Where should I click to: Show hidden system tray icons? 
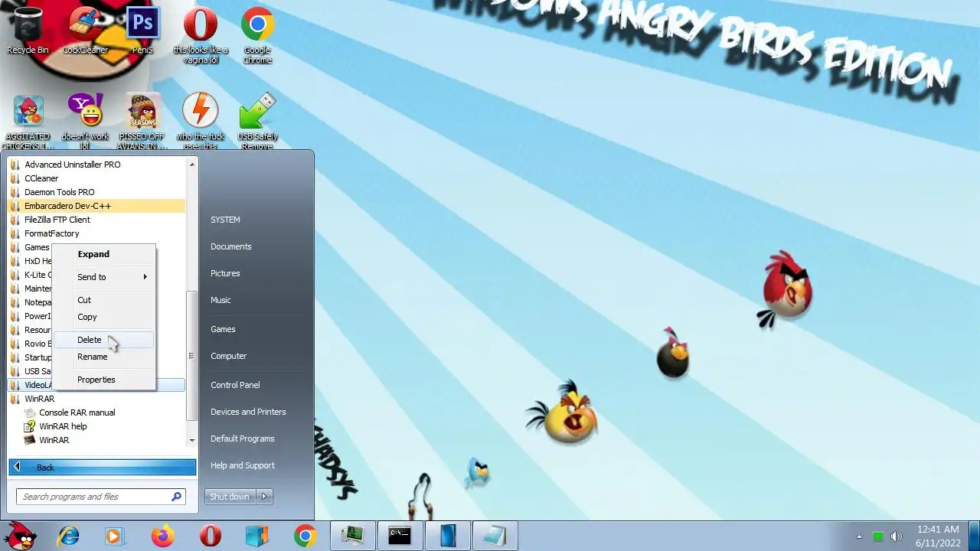(859, 536)
